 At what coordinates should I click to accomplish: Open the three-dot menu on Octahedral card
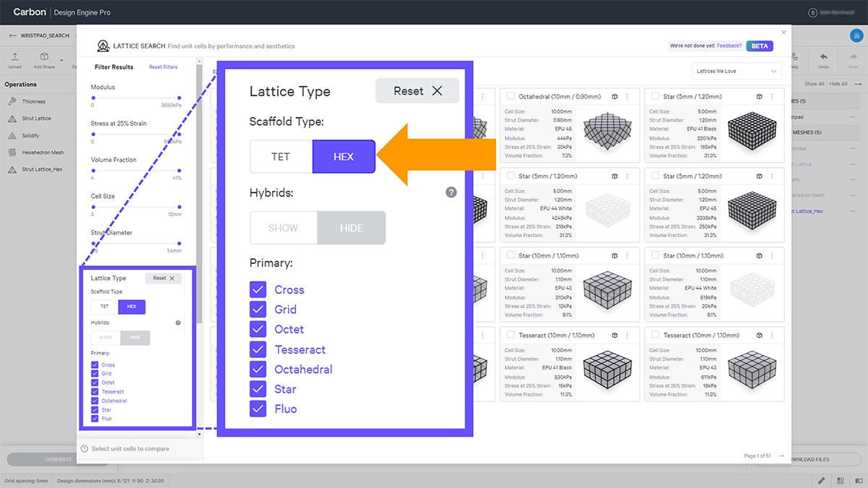(x=627, y=96)
